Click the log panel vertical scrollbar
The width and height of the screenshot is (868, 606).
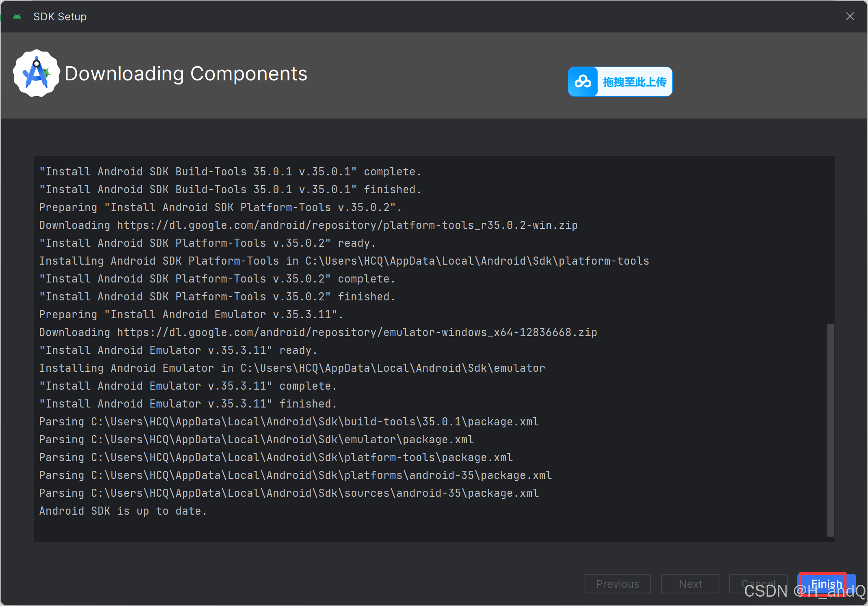pos(830,430)
